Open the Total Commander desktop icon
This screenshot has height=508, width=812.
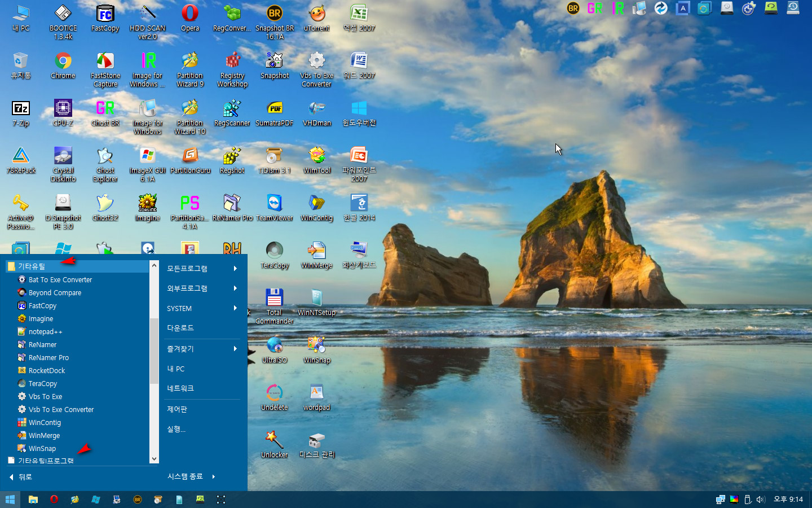coord(275,306)
